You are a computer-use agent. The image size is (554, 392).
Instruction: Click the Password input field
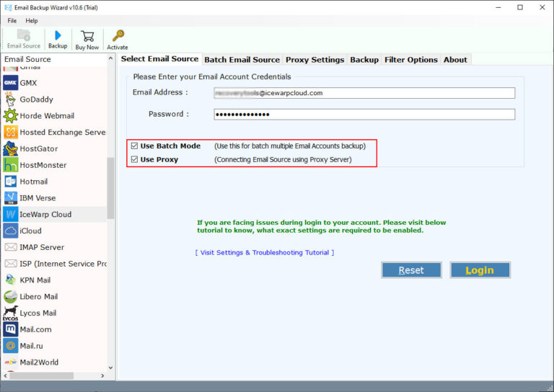coord(364,115)
